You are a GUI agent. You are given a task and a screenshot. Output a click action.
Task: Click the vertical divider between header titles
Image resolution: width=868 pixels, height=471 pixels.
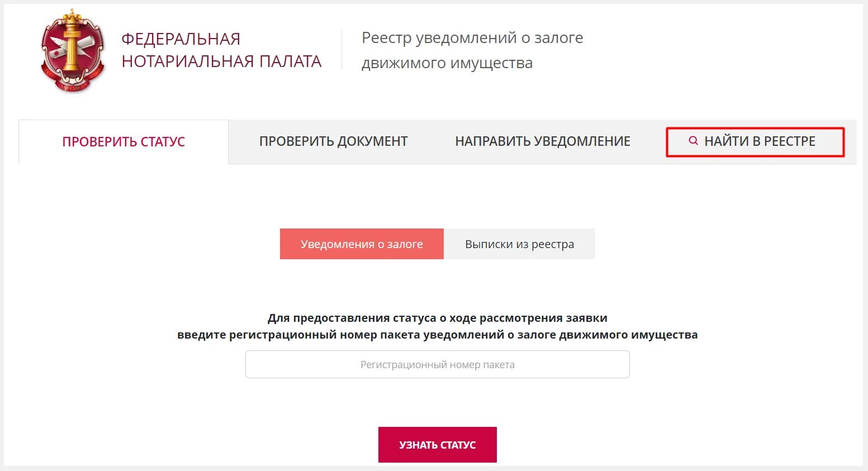[341, 50]
